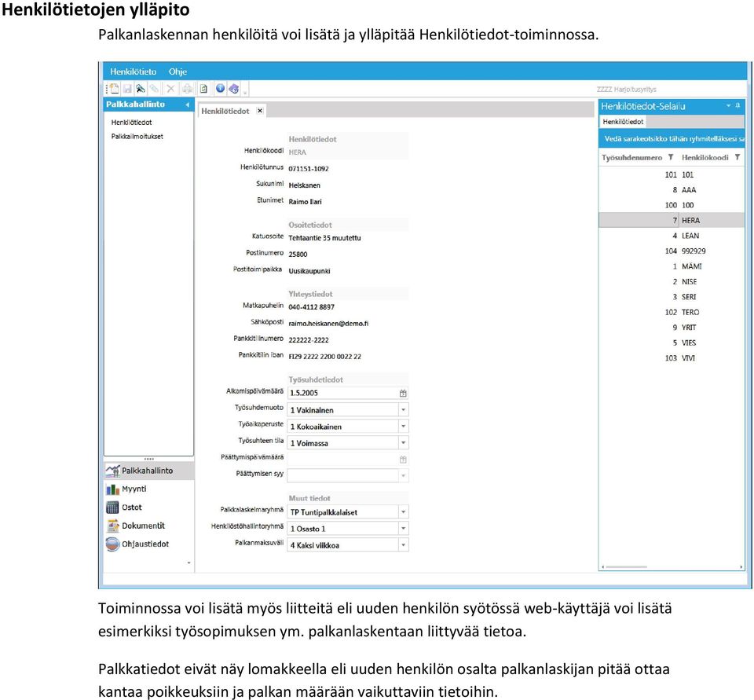Screen dimensions: 754x700
Task: Open the Dokumentit module
Action: point(149,526)
